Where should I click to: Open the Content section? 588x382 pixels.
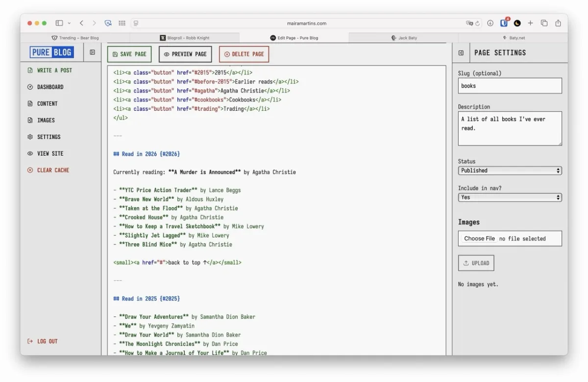48,104
